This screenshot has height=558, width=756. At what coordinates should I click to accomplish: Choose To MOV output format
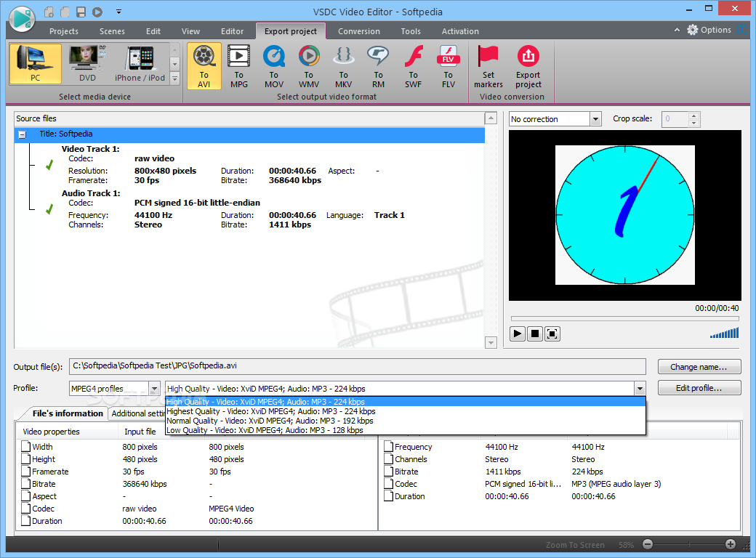(274, 66)
